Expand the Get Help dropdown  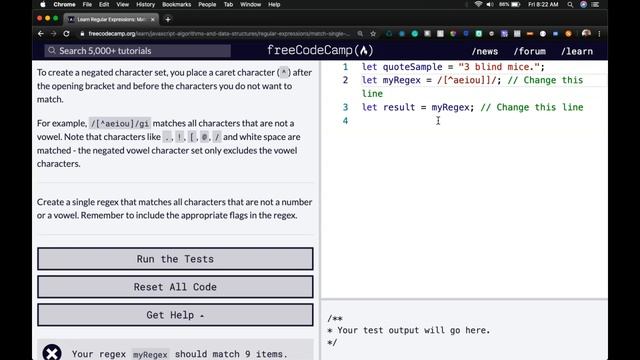176,315
